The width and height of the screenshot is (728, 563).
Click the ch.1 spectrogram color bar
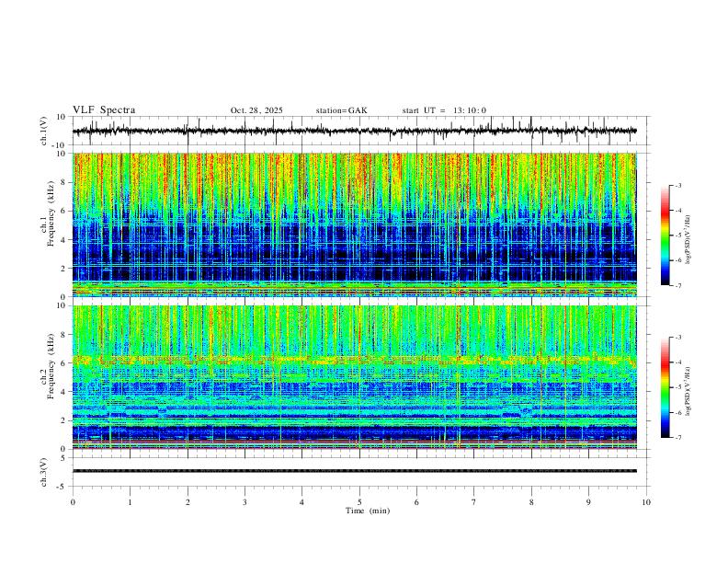[x=665, y=236]
